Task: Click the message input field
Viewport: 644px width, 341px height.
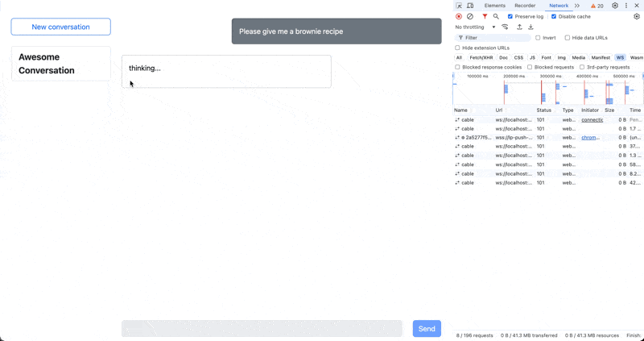Action: tap(262, 328)
